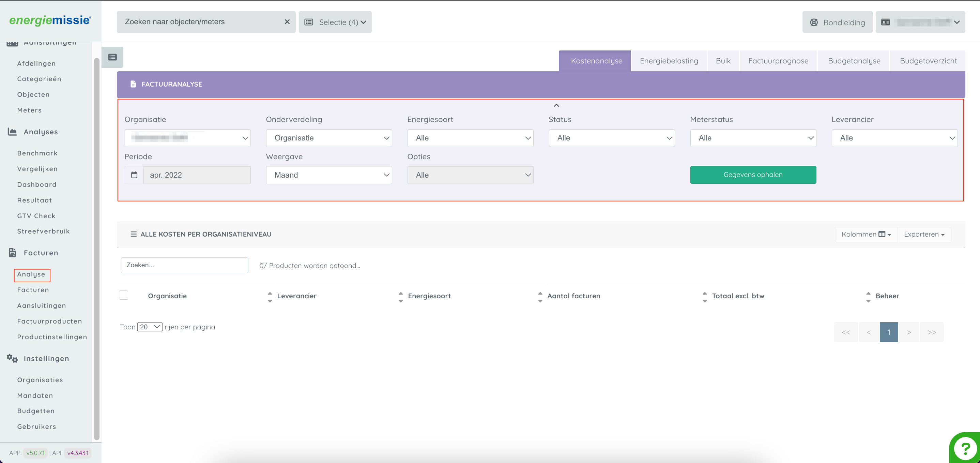
Task: Open rows per page dropdown showing 20
Action: pos(150,327)
